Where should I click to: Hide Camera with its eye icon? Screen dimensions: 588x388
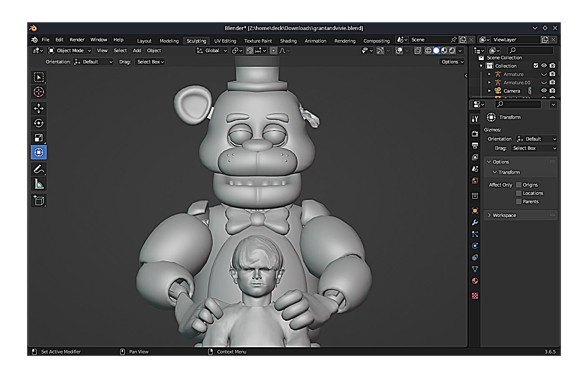[x=544, y=91]
